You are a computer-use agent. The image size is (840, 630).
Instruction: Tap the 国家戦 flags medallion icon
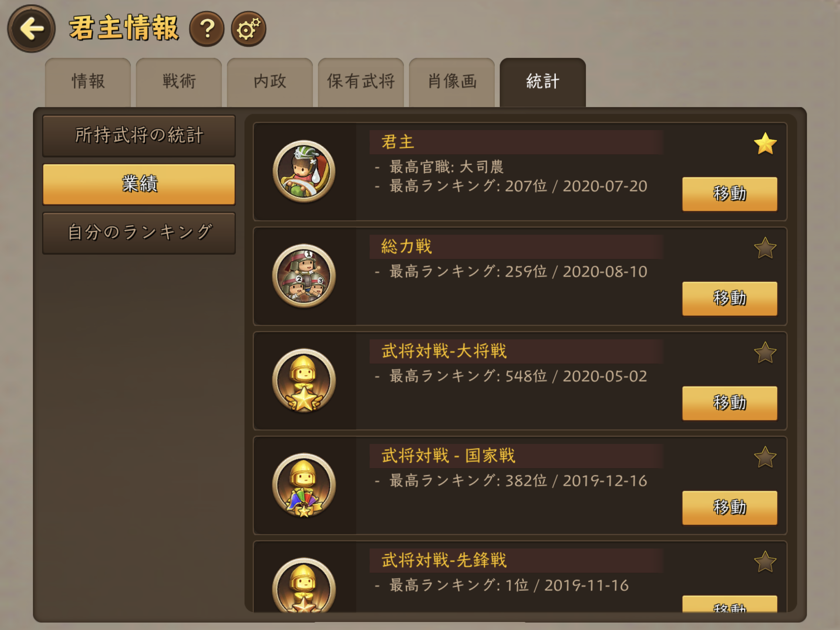(304, 485)
